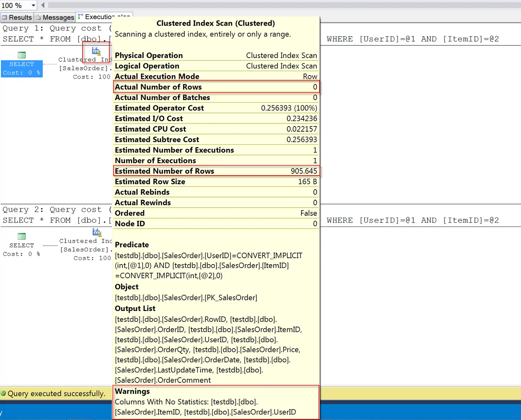Image resolution: width=521 pixels, height=420 pixels.
Task: Click the Query 2 SELECT operator icon
Action: coord(22,236)
